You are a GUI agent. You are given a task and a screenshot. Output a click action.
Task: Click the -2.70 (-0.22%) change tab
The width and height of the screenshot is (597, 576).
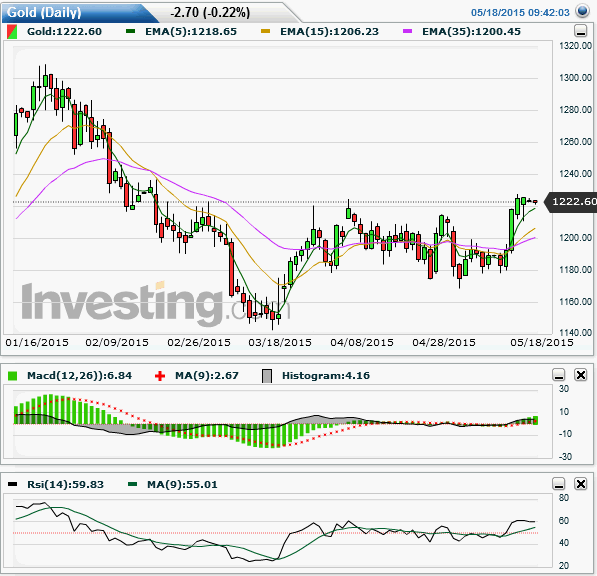(210, 13)
